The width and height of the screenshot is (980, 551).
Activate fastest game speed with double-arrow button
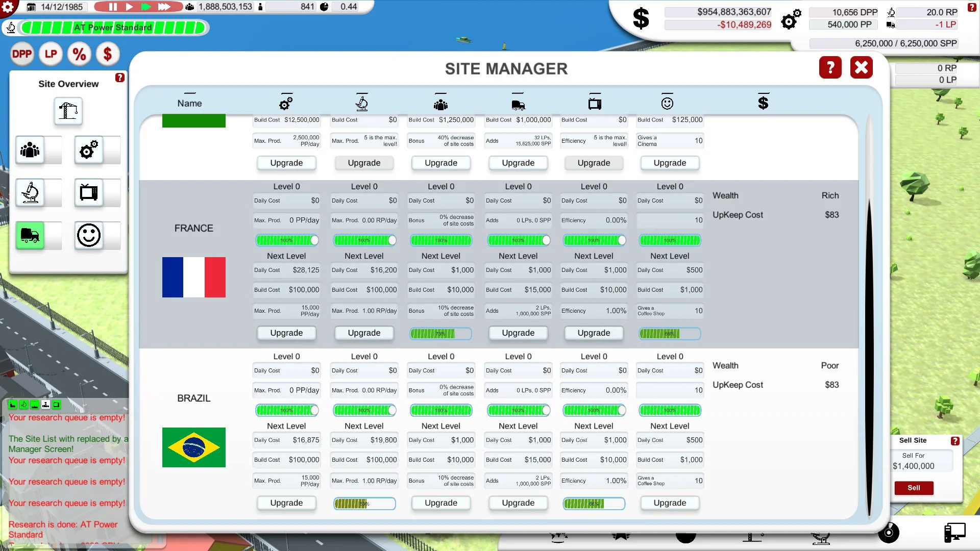164,7
